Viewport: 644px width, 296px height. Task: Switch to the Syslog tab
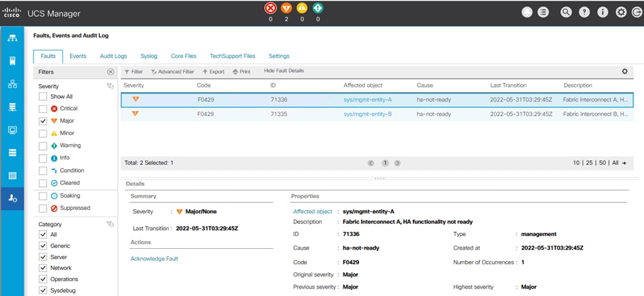click(149, 57)
